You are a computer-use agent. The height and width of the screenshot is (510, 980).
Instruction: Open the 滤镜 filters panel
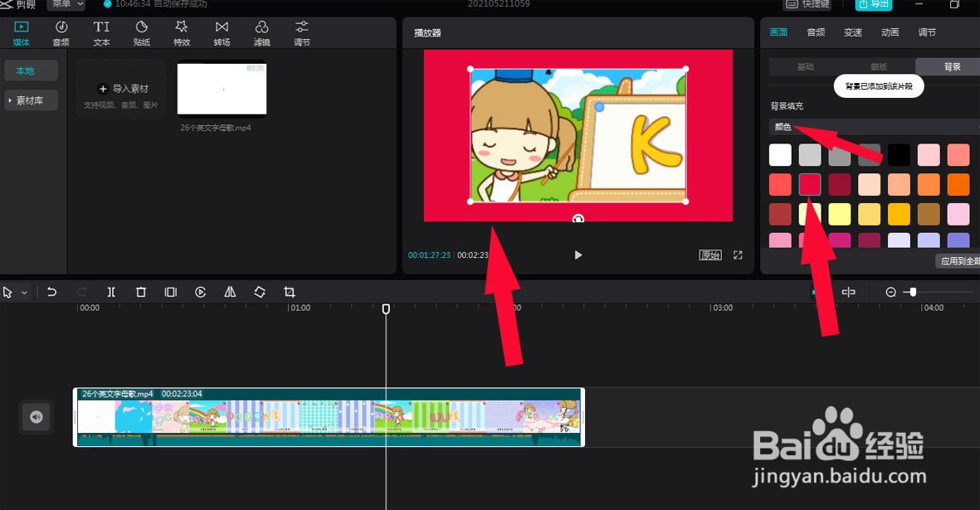pyautogui.click(x=262, y=34)
